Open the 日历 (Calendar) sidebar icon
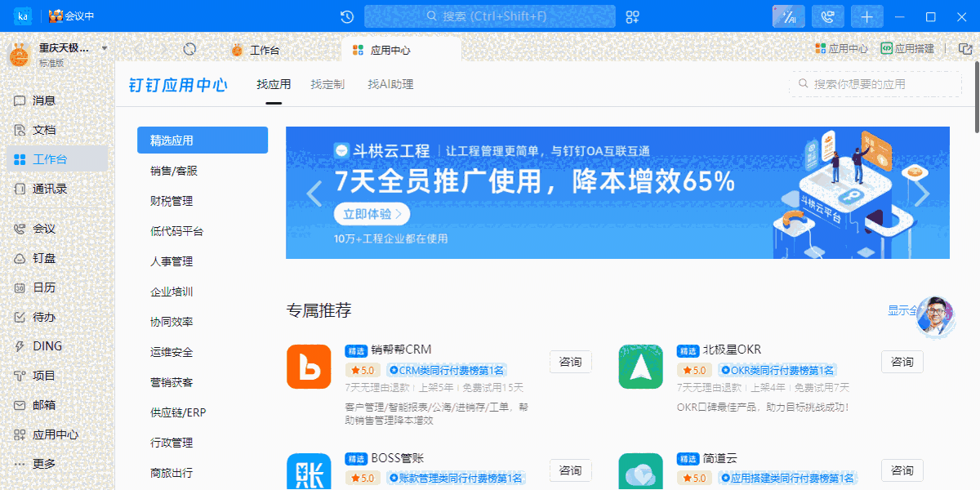The width and height of the screenshot is (980, 490). pyautogui.click(x=45, y=287)
